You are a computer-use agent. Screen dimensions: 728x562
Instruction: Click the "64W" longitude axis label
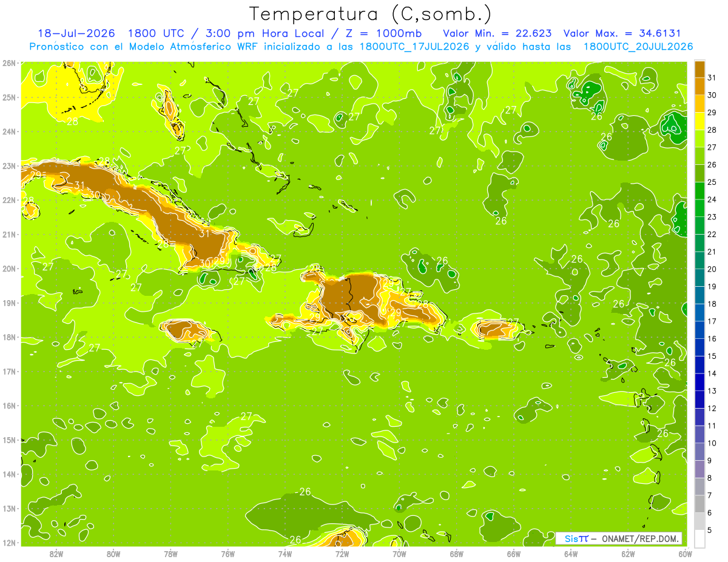571,554
